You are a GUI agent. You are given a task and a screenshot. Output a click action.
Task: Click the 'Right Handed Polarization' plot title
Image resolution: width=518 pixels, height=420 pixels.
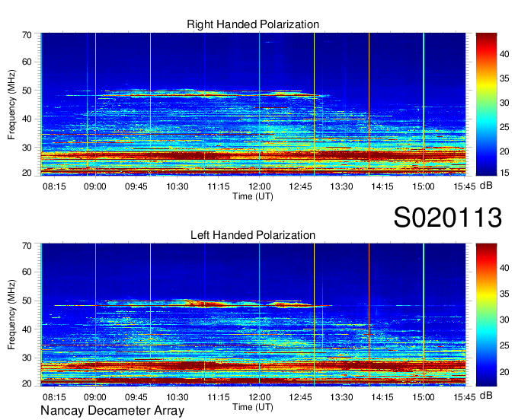253,24
